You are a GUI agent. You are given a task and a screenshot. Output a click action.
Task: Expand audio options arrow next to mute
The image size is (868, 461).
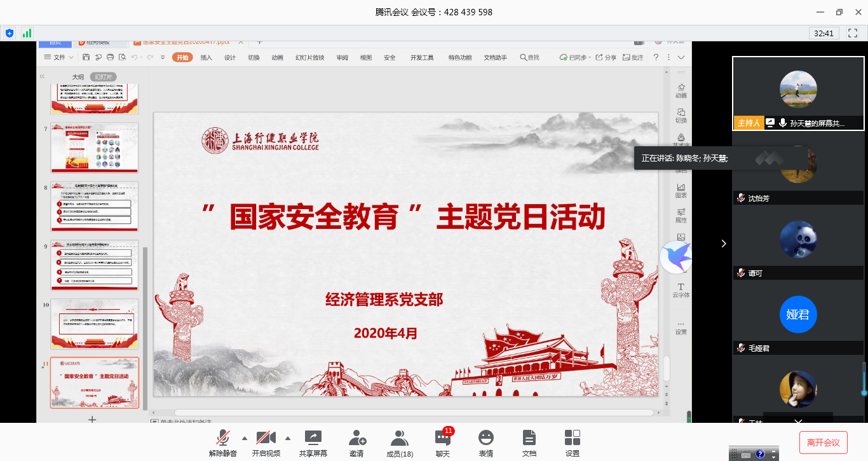point(245,438)
